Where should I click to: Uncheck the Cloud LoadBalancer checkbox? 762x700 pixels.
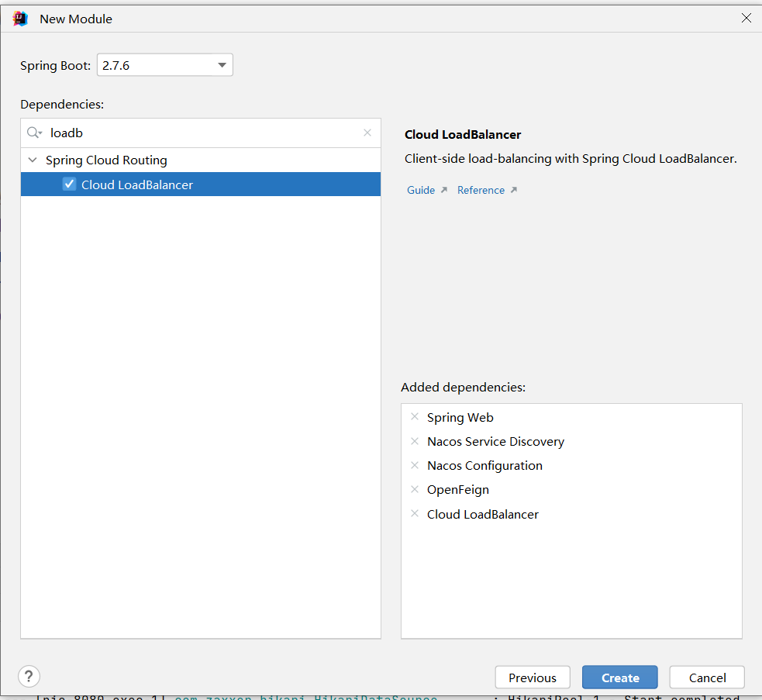pos(70,184)
